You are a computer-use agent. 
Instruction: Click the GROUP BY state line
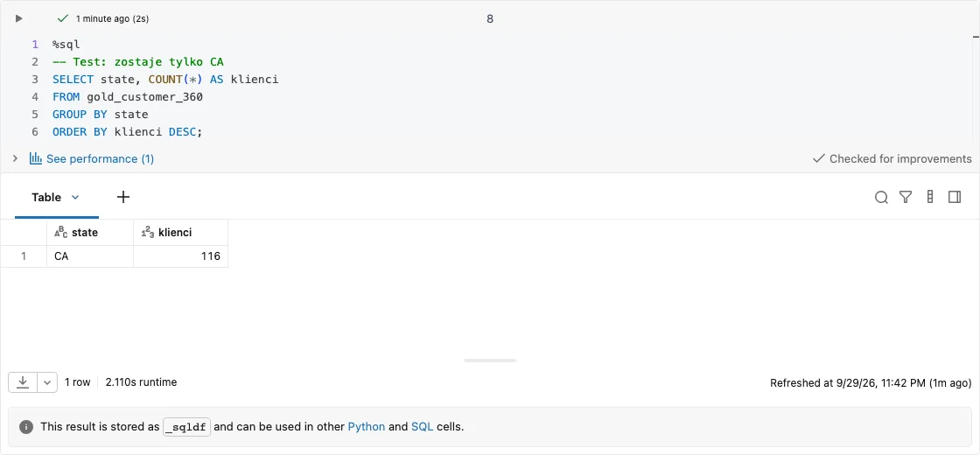click(x=100, y=115)
